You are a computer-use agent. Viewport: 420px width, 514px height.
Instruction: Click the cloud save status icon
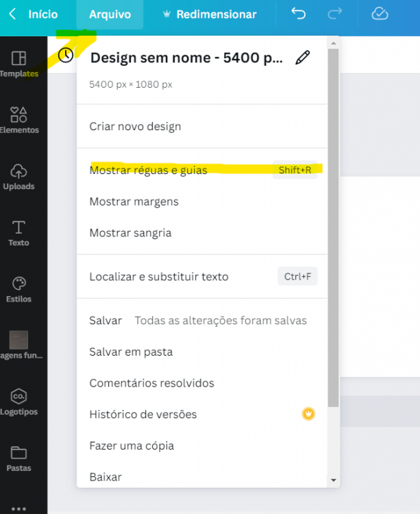click(380, 14)
